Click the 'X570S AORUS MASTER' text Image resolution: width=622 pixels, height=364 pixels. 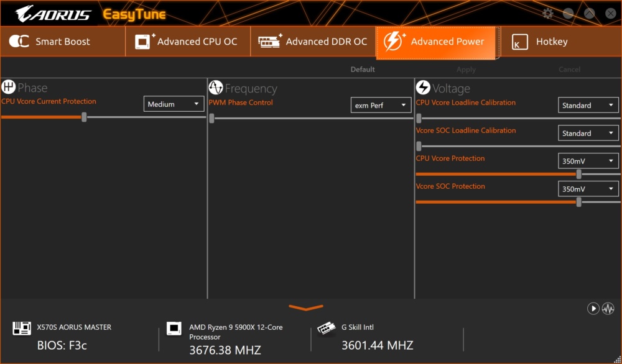(x=74, y=327)
